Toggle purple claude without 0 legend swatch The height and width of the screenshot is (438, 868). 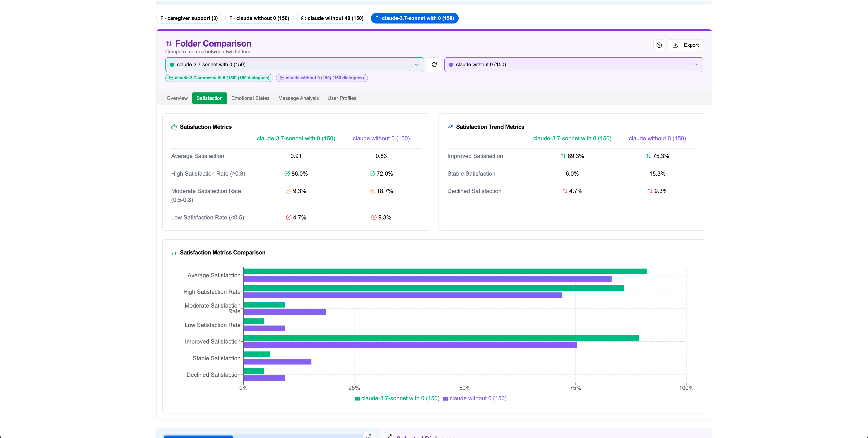(446, 399)
